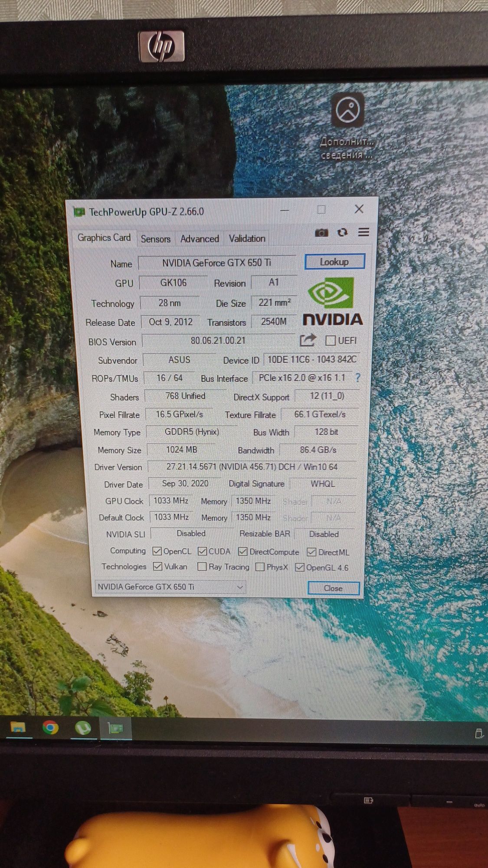Close GPU-Z with the title bar X
This screenshot has width=488, height=868.
tap(359, 209)
